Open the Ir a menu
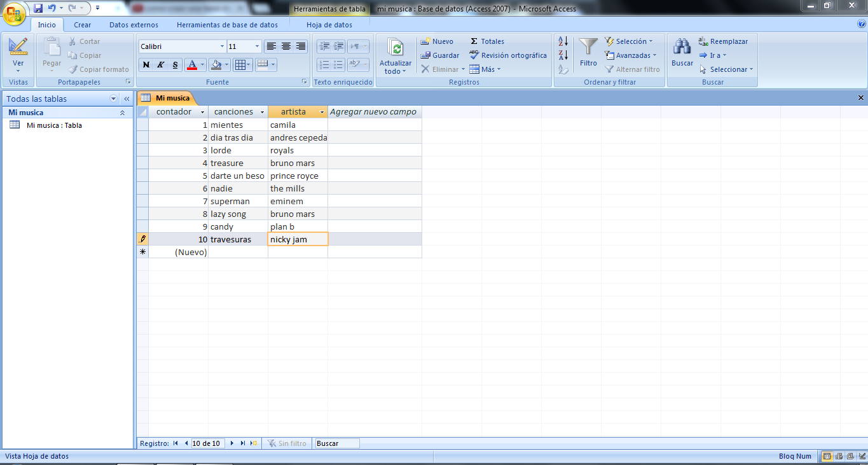 click(712, 55)
